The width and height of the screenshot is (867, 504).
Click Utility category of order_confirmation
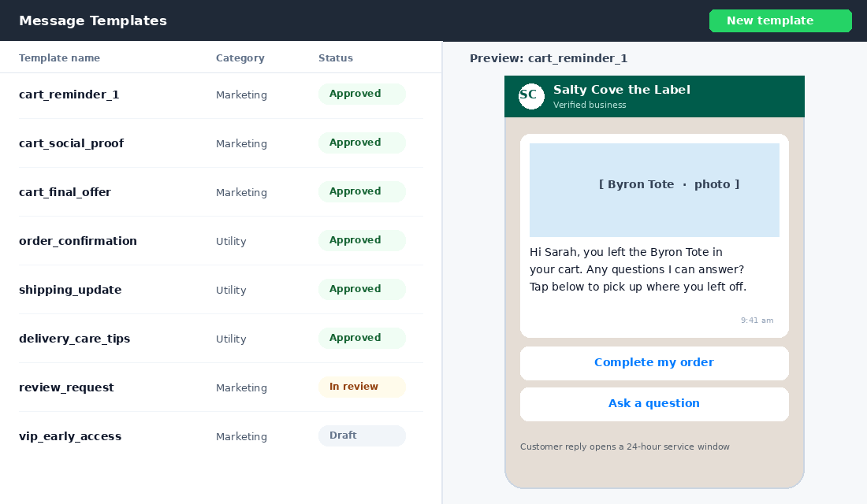point(231,242)
